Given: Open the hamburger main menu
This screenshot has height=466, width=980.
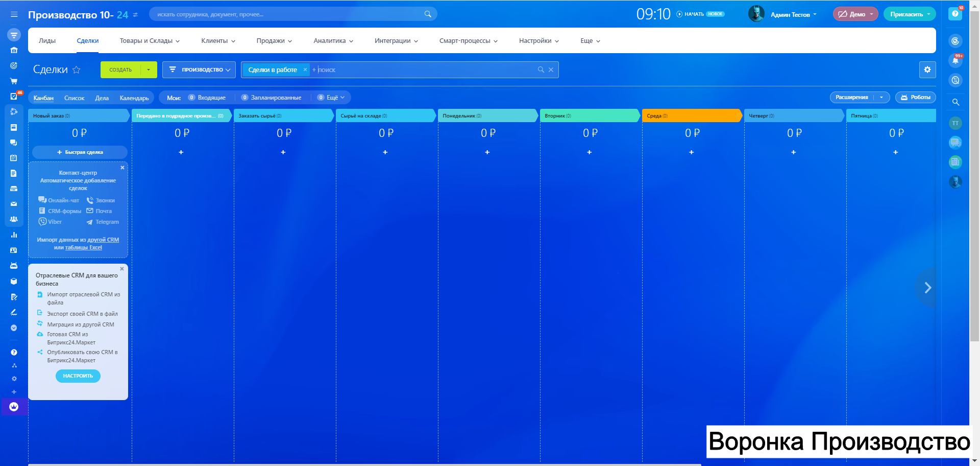Looking at the screenshot, I should 14,14.
